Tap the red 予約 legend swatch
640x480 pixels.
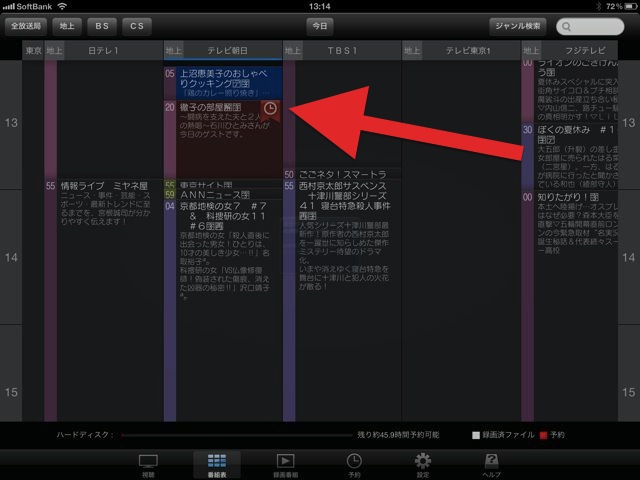pyautogui.click(x=543, y=436)
